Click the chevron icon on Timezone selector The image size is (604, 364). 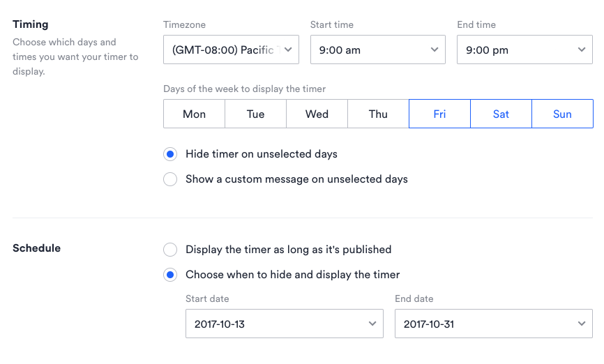pyautogui.click(x=288, y=50)
